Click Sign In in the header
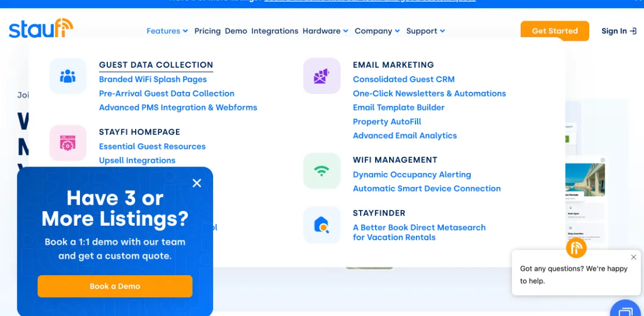644x316 pixels. (x=618, y=31)
